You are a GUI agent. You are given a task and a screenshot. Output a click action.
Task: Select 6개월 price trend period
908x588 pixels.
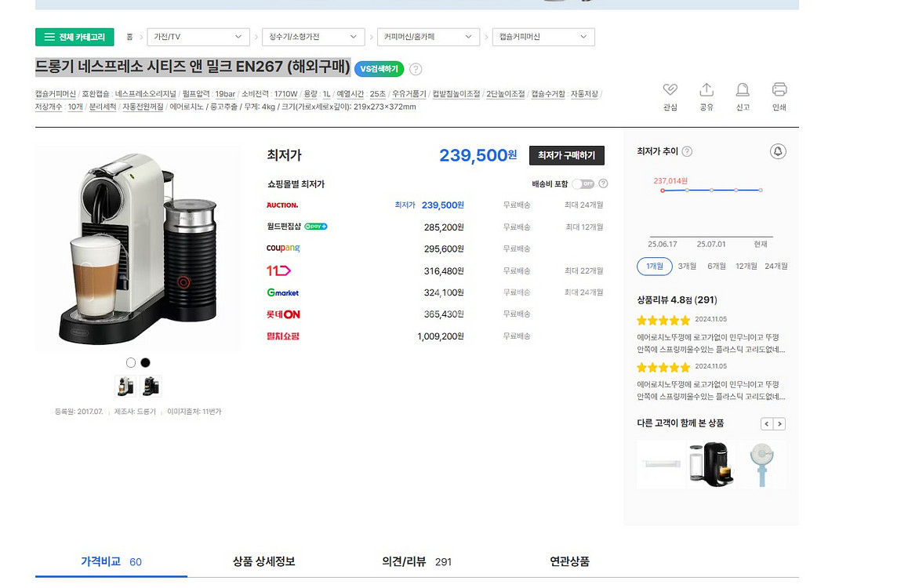pyautogui.click(x=717, y=267)
